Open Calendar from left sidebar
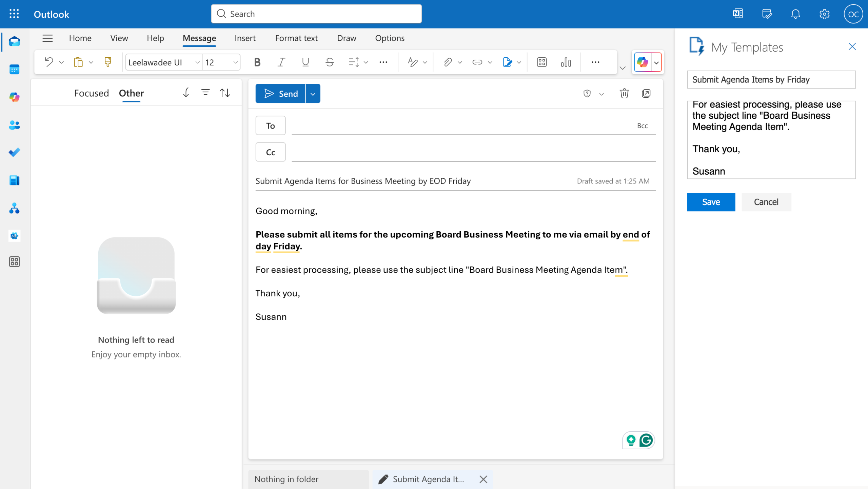The height and width of the screenshot is (489, 868). (14, 70)
